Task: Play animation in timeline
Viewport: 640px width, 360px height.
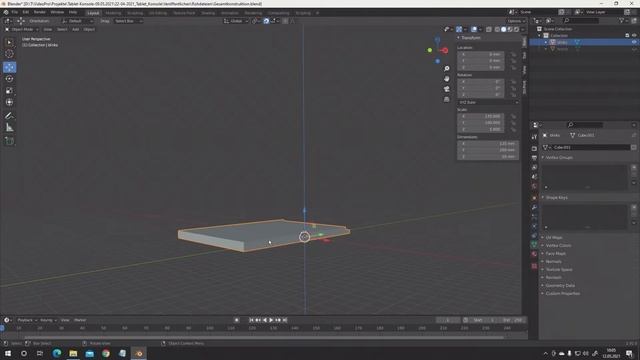Action: [271, 320]
